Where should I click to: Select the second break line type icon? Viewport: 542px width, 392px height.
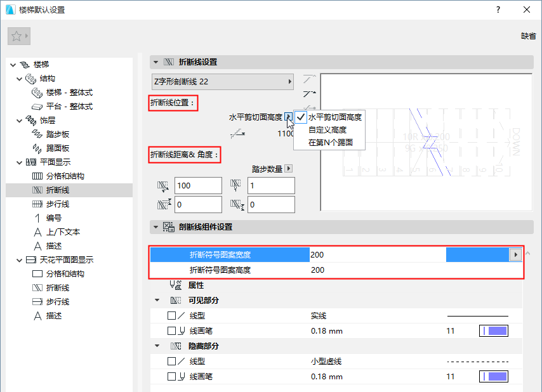pos(309,94)
